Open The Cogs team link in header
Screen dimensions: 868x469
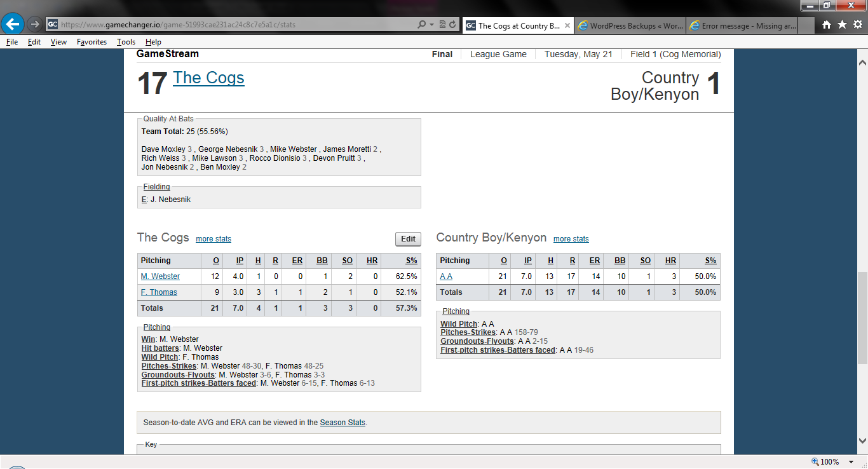[x=208, y=78]
